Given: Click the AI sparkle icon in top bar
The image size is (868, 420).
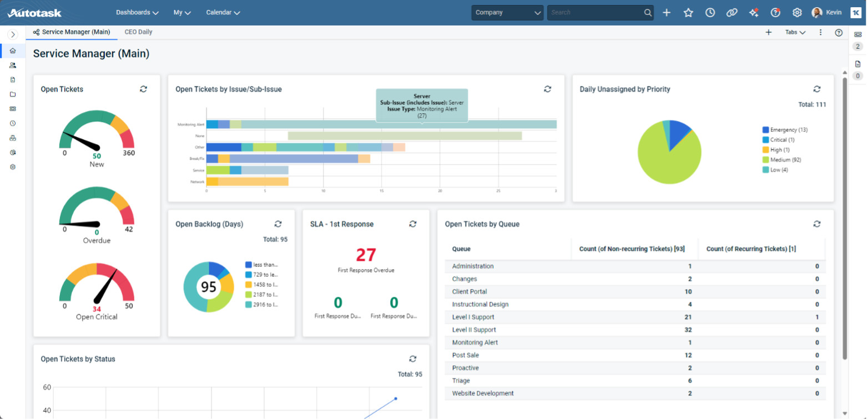Looking at the screenshot, I should point(754,12).
